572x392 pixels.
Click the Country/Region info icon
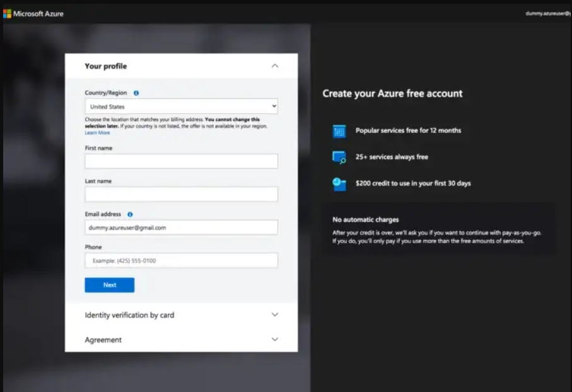tap(136, 93)
